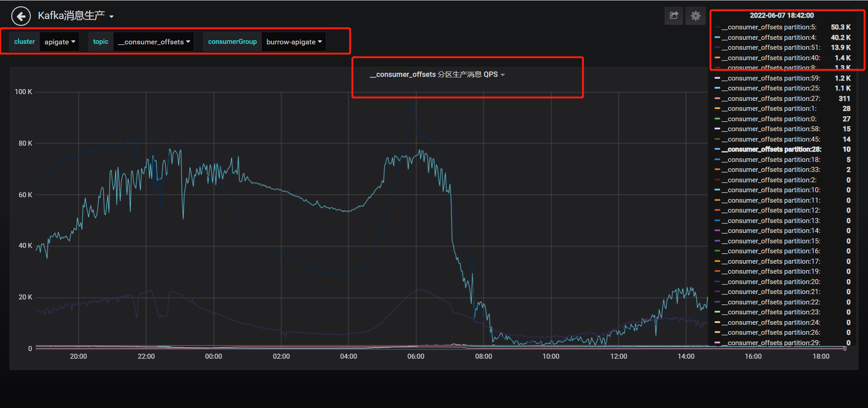The image size is (868, 408).
Task: Click color swatch beside partition:58
Action: pyautogui.click(x=717, y=129)
